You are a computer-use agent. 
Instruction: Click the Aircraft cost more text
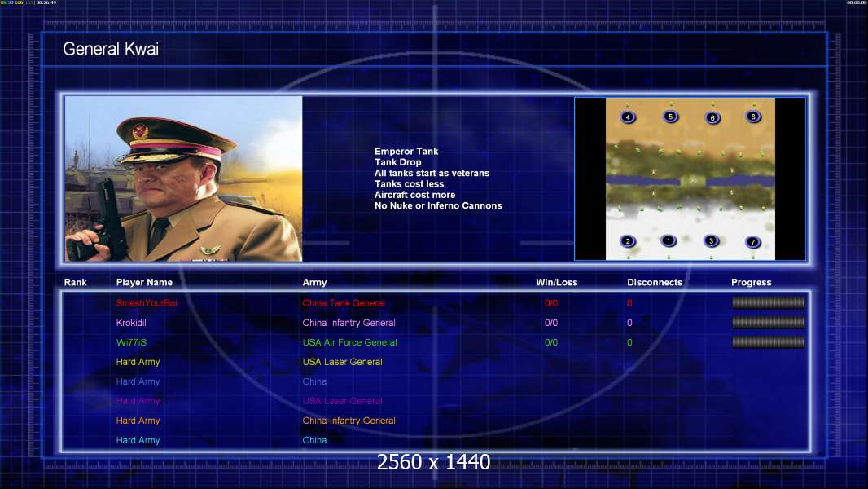tap(414, 195)
